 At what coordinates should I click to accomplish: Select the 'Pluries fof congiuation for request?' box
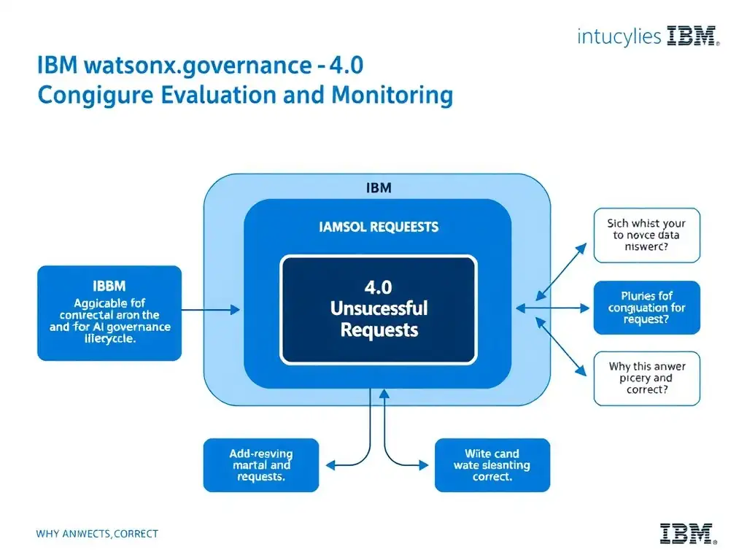point(647,308)
